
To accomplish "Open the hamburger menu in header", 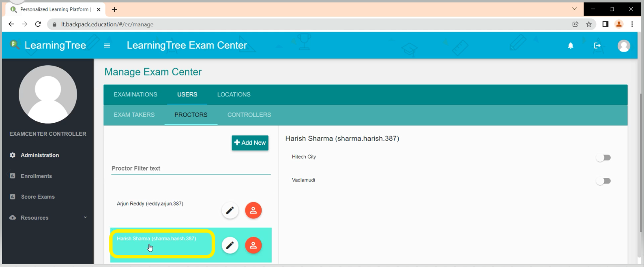I will 107,46.
